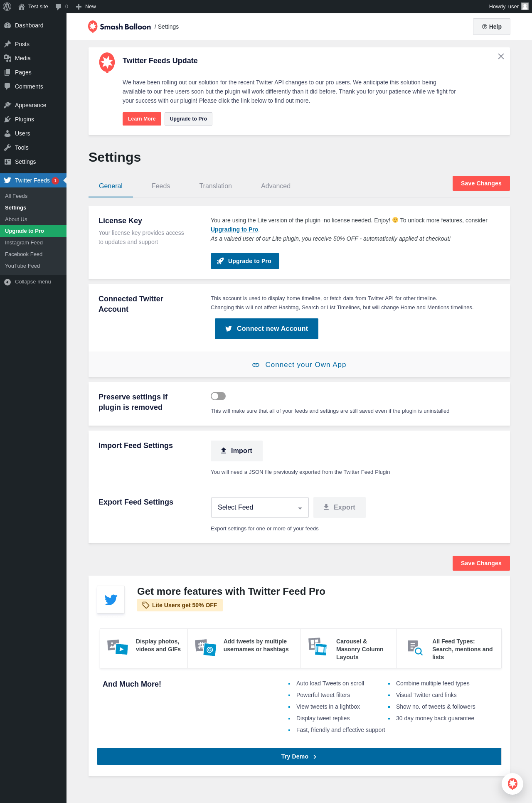Click the multiple usernames or hashtags icon
The height and width of the screenshot is (803, 532).
tap(205, 648)
